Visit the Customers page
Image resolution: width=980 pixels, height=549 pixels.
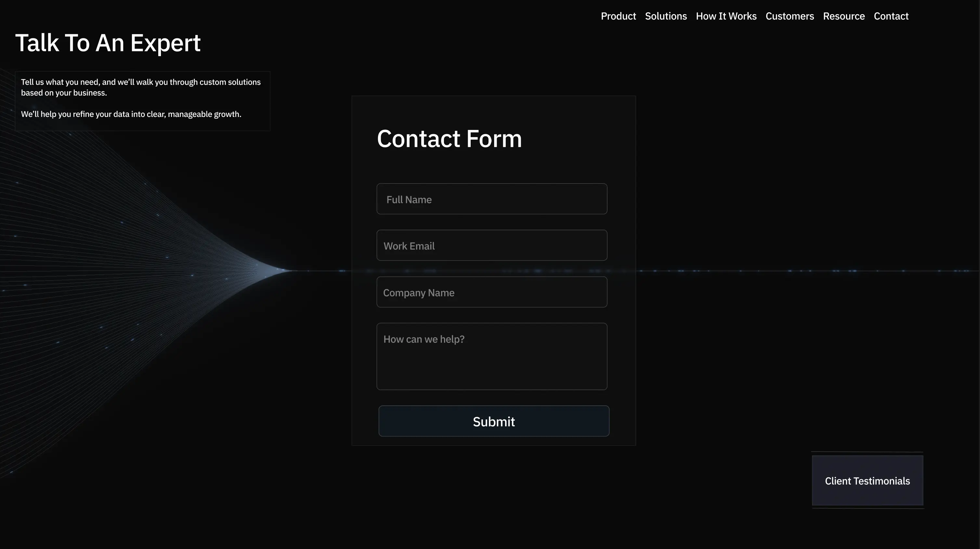tap(790, 16)
